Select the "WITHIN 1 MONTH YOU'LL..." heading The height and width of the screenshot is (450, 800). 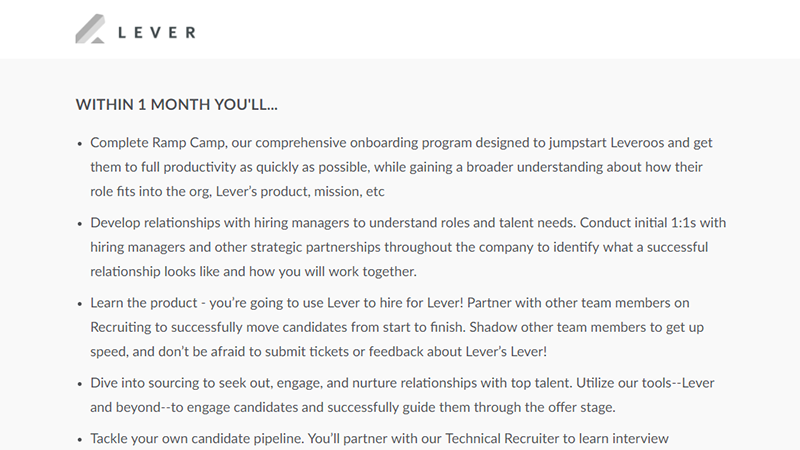[x=177, y=105]
